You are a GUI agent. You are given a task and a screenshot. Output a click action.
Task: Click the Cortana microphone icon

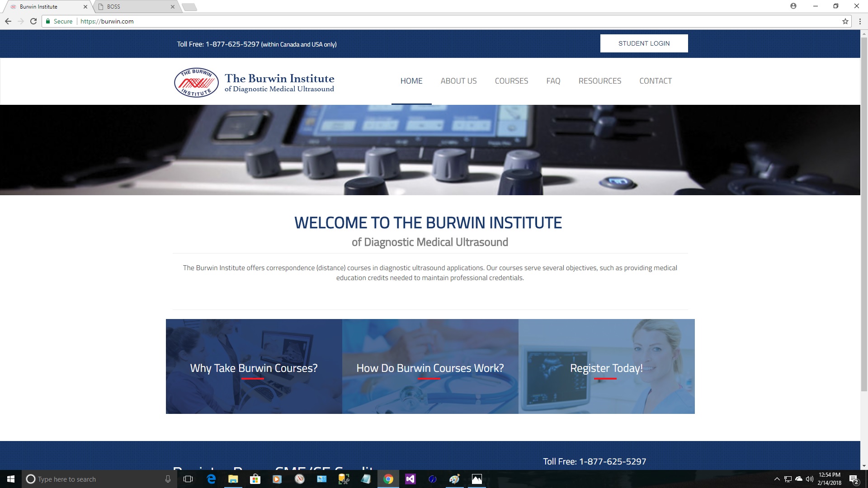[168, 479]
